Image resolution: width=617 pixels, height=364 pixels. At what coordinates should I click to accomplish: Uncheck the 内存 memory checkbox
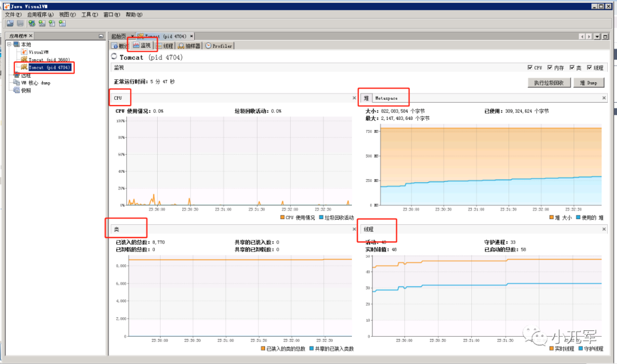pyautogui.click(x=550, y=68)
